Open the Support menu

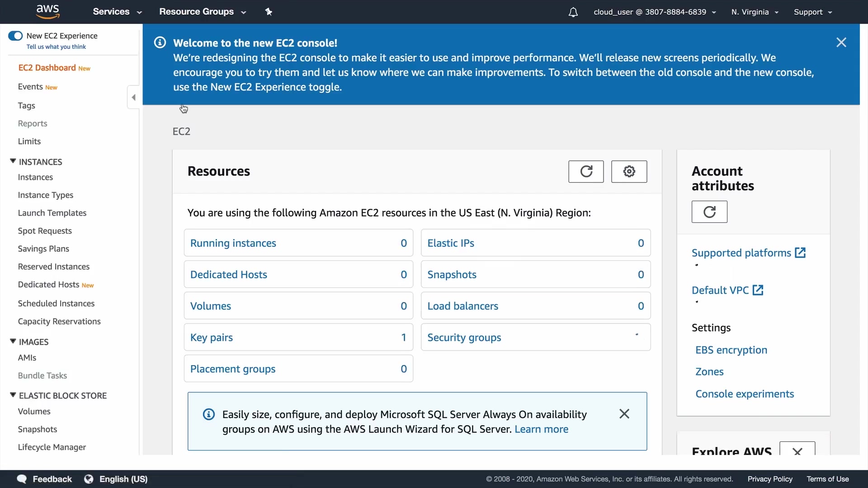tap(812, 12)
